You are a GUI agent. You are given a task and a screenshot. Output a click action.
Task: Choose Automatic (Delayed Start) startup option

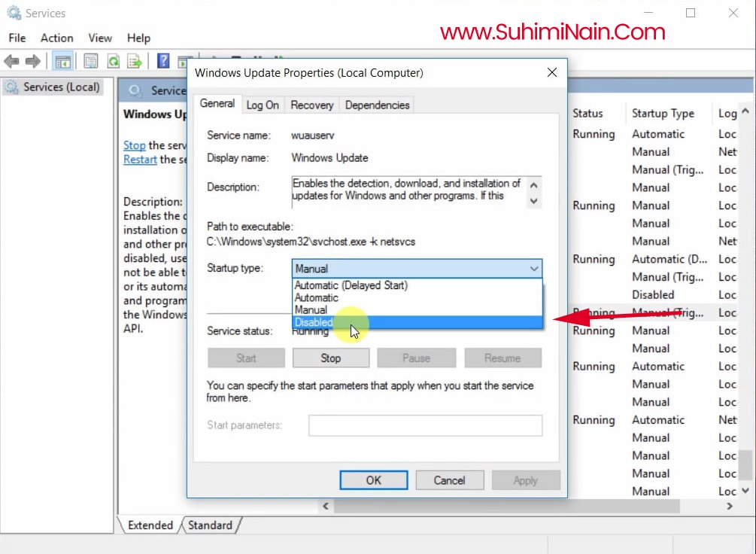[351, 285]
